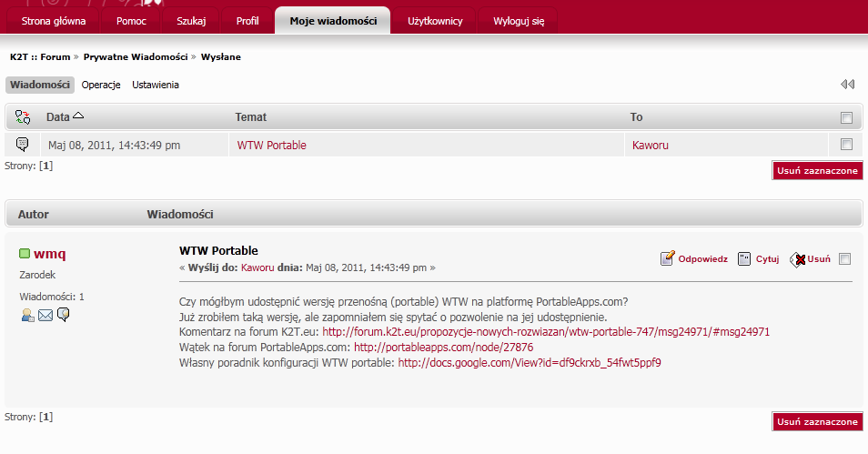The image size is (868, 454).
Task: View wmq's profile via the person icon
Action: [x=27, y=315]
